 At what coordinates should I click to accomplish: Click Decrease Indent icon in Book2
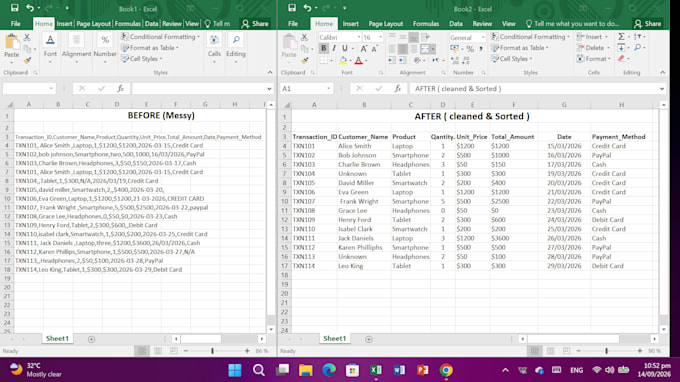click(x=392, y=60)
